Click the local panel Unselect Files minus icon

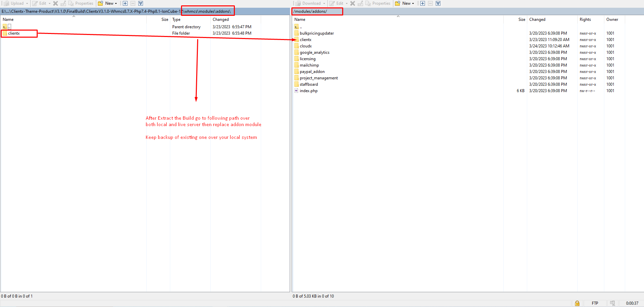[x=133, y=3]
